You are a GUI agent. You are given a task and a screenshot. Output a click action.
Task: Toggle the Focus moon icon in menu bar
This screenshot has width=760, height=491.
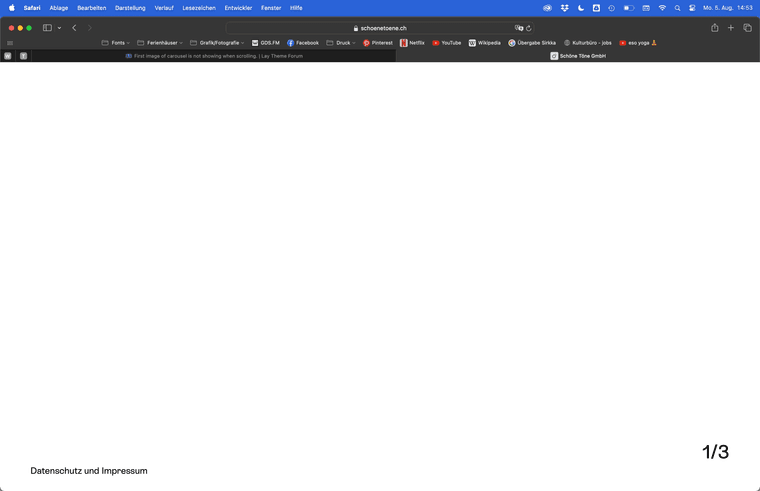coord(581,7)
